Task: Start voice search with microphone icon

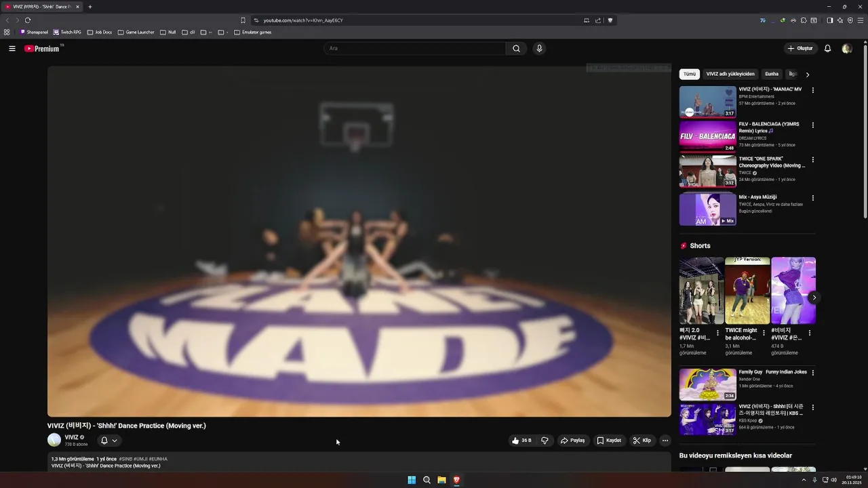Action: (x=539, y=48)
